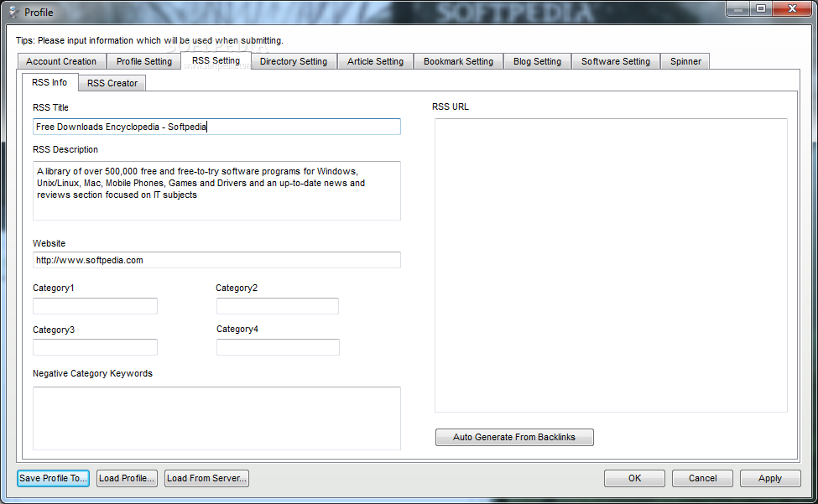Select the RSS Info sub-tab
The image size is (818, 504).
(49, 82)
